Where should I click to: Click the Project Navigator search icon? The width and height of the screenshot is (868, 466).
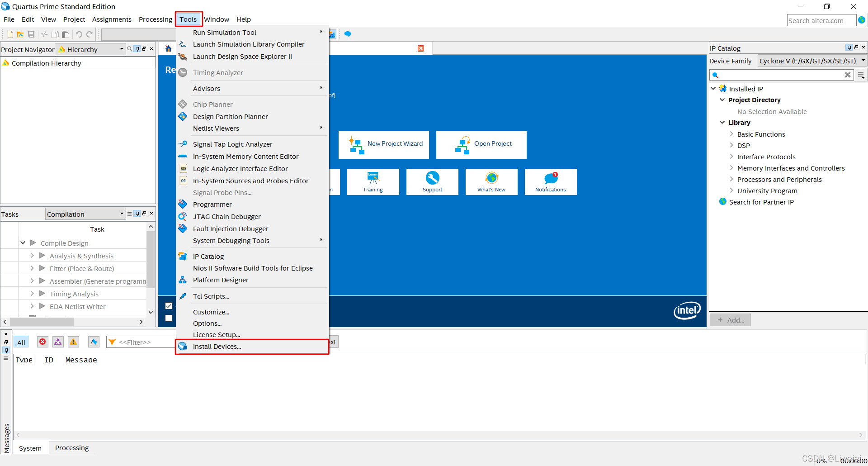[x=130, y=49]
